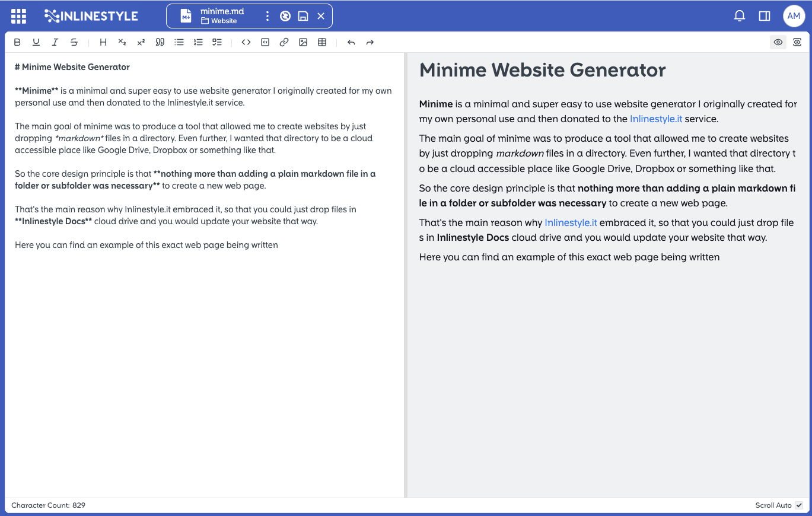Click the minime.md file name
The height and width of the screenshot is (516, 812).
pyautogui.click(x=222, y=11)
